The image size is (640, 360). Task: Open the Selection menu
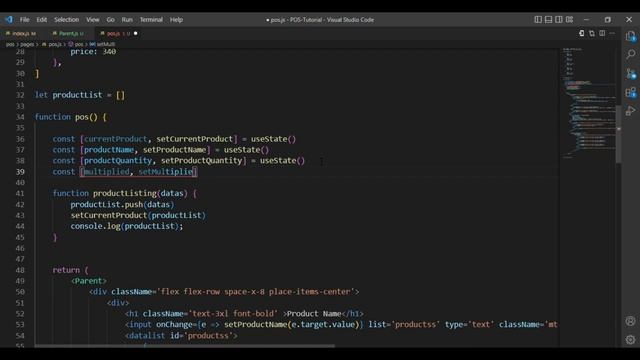67,20
